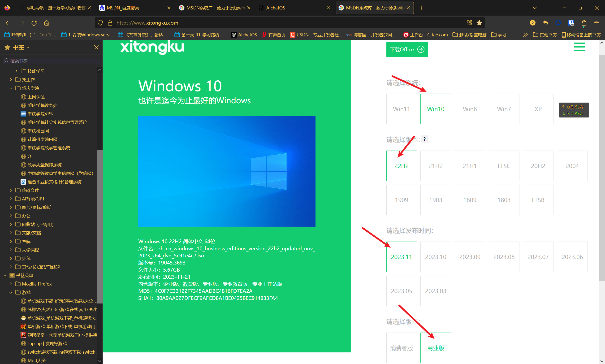
Task: Expand the 找工作 bookmark folder
Action: [x=11, y=80]
